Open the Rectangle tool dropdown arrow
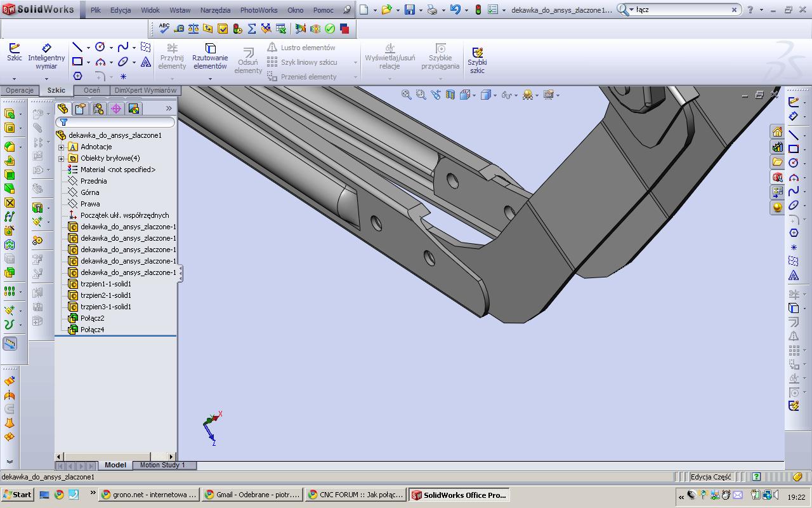812x508 pixels. 88,62
